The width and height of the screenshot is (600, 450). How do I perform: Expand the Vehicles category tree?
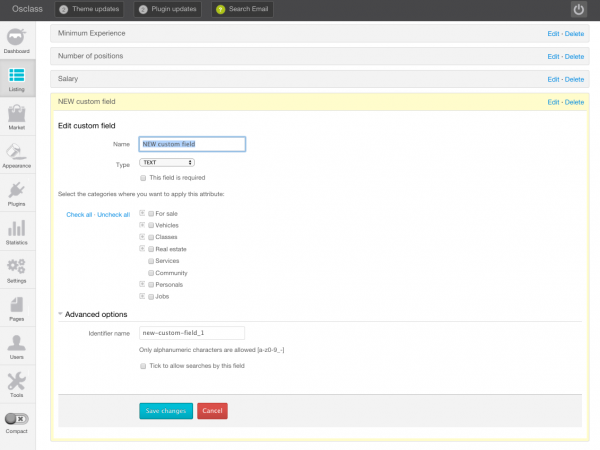(x=143, y=225)
